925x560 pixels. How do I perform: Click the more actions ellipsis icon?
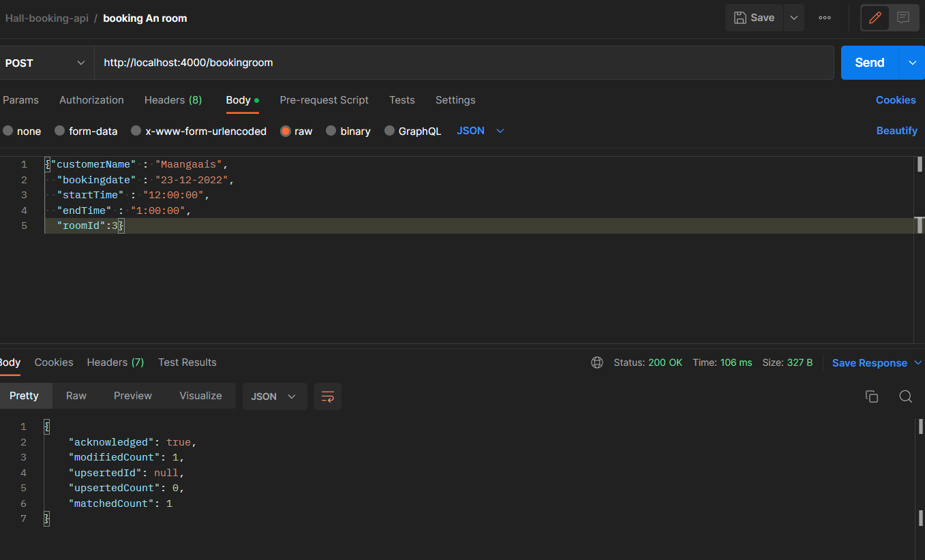pyautogui.click(x=824, y=18)
